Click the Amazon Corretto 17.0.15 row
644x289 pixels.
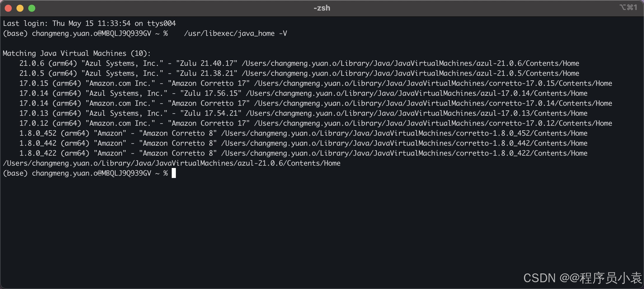[316, 83]
